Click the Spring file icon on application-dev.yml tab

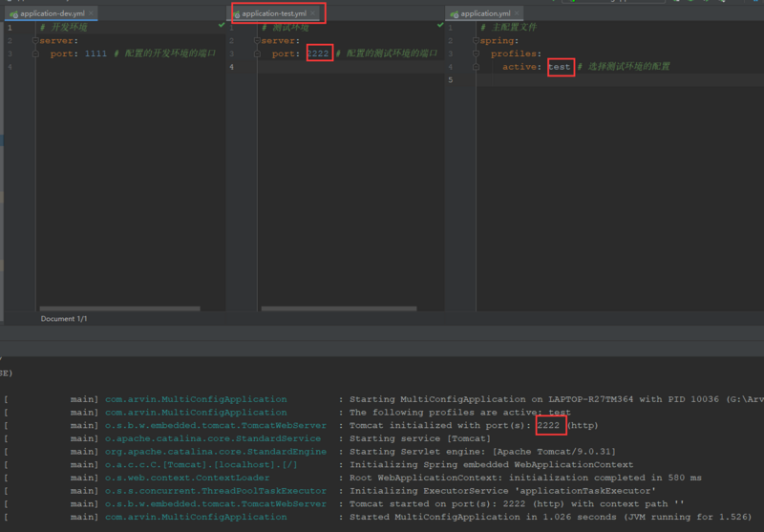click(13, 14)
